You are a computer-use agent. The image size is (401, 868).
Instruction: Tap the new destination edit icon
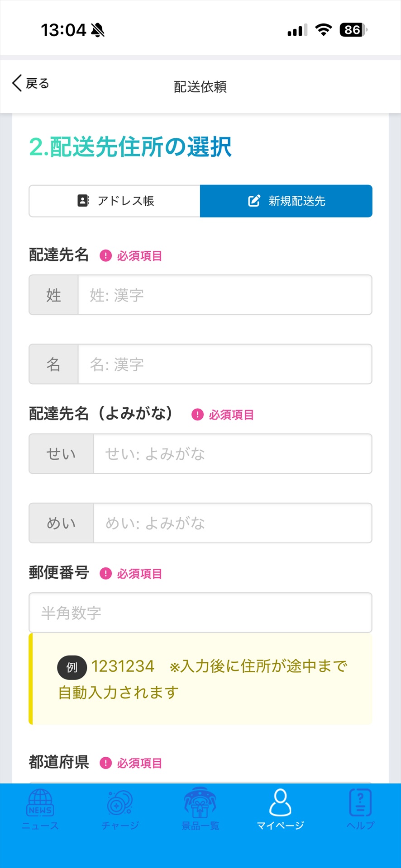254,201
